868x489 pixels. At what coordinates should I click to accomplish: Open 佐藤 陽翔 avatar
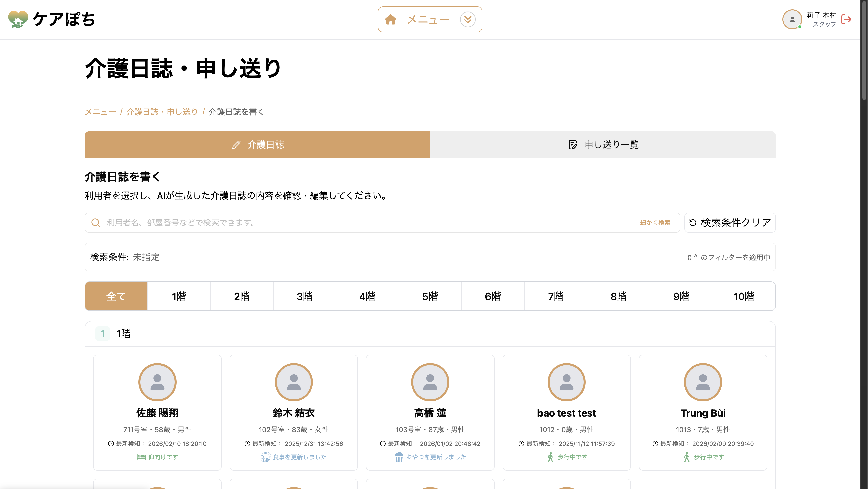(157, 382)
